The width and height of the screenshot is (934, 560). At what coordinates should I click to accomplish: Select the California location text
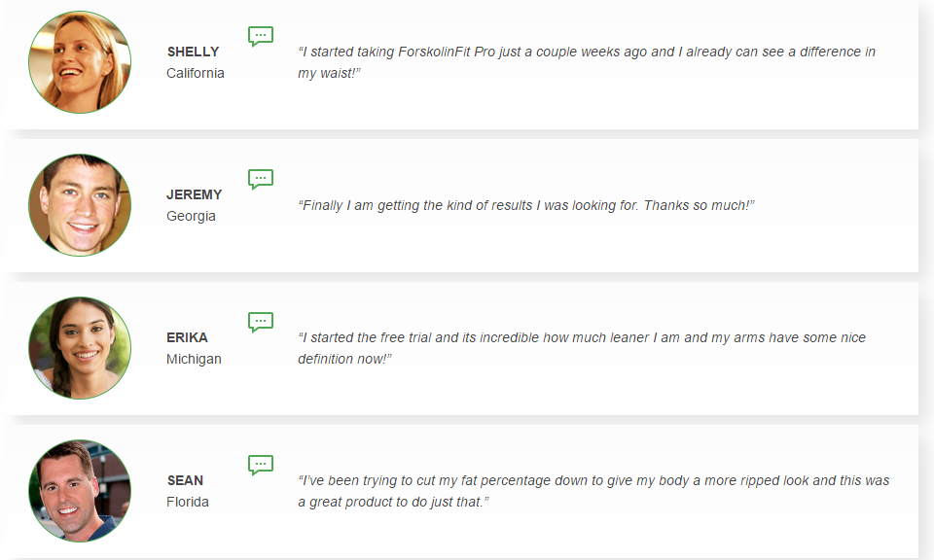click(196, 73)
